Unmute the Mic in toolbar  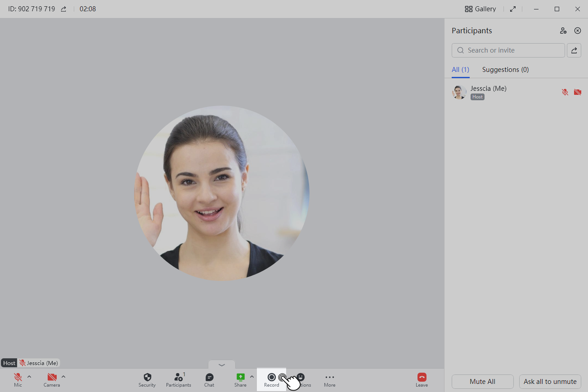click(18, 380)
